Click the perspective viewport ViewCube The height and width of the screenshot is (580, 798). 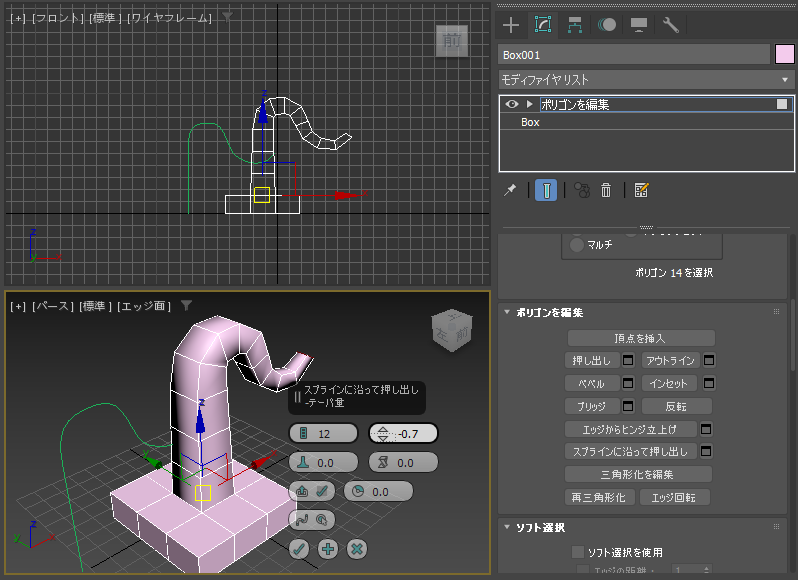click(x=452, y=331)
